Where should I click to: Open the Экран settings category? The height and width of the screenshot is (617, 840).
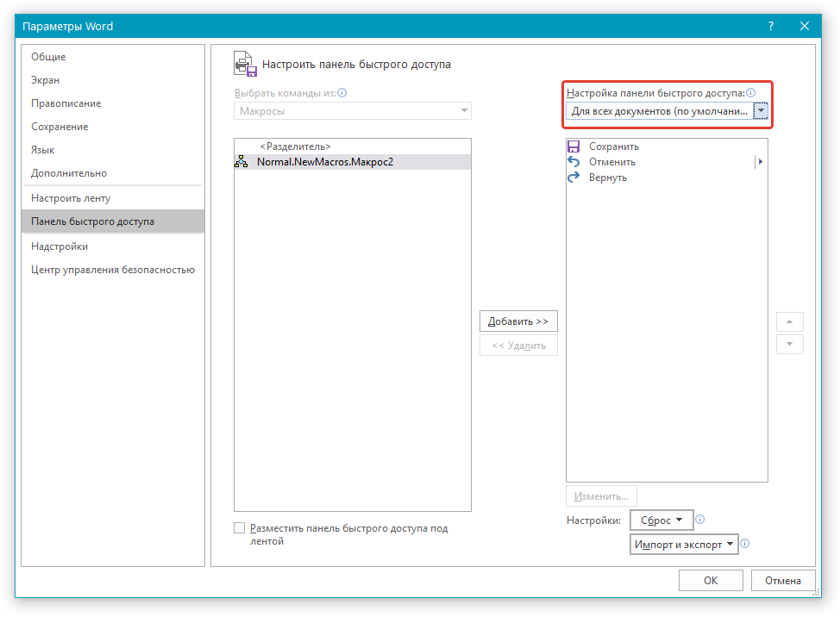(112, 80)
